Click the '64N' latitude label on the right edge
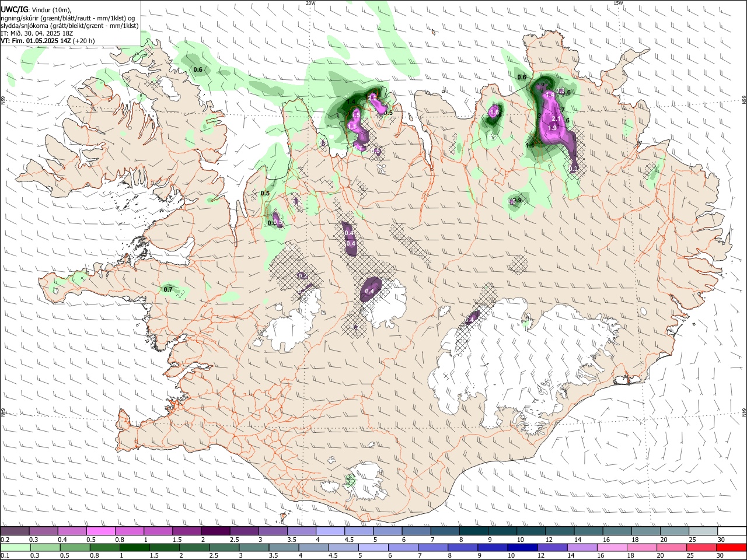The image size is (747, 560). (744, 412)
